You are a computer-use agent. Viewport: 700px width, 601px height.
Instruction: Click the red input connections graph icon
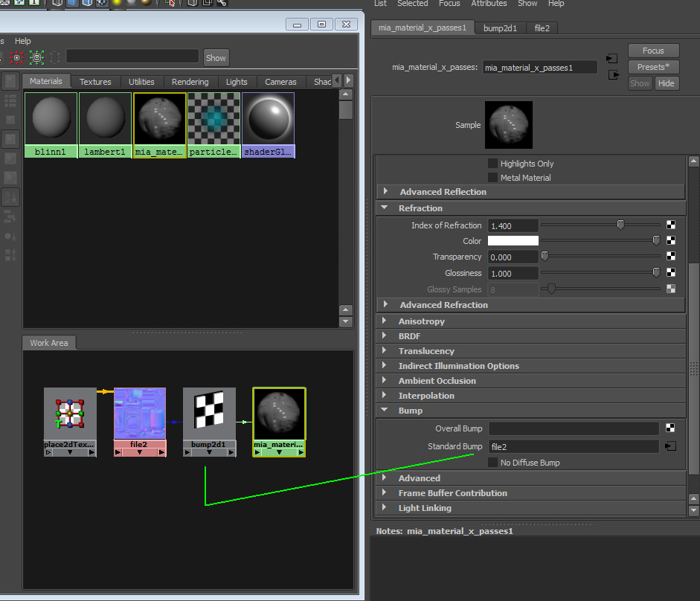16,58
